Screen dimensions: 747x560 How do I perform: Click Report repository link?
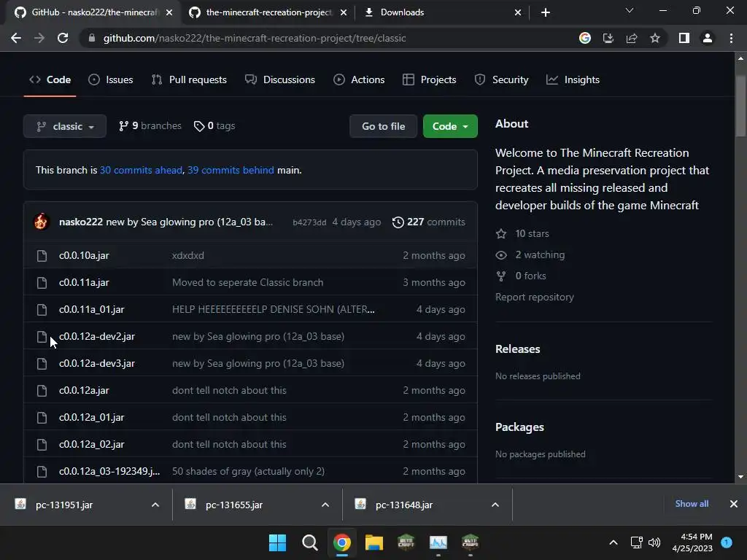tap(535, 297)
